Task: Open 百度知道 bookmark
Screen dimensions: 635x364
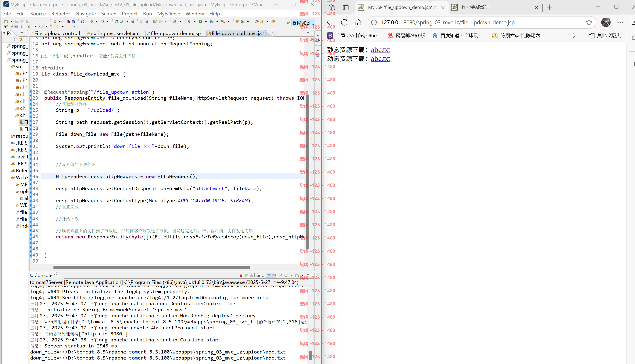Action: (x=457, y=36)
